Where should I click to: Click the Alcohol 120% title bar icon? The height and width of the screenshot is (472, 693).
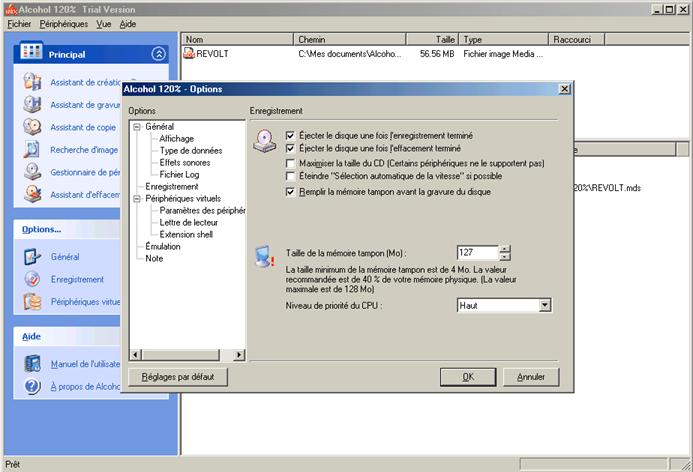[11, 9]
